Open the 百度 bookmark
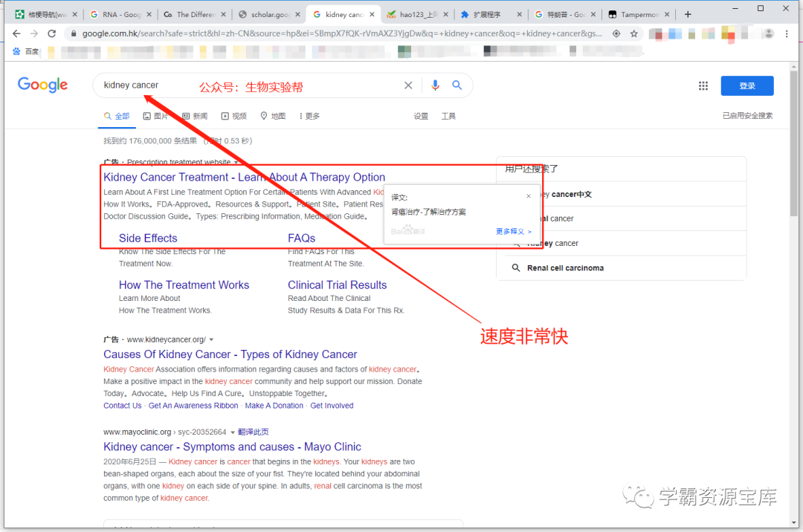The image size is (803, 532). (25, 51)
